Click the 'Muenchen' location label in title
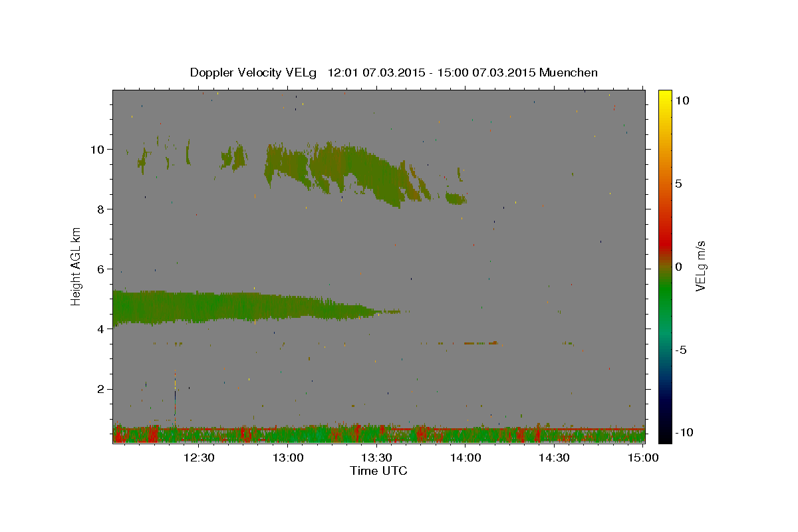 coord(569,72)
